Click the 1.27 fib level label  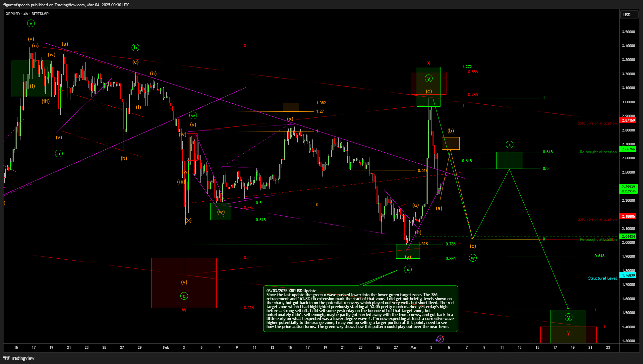(320, 111)
